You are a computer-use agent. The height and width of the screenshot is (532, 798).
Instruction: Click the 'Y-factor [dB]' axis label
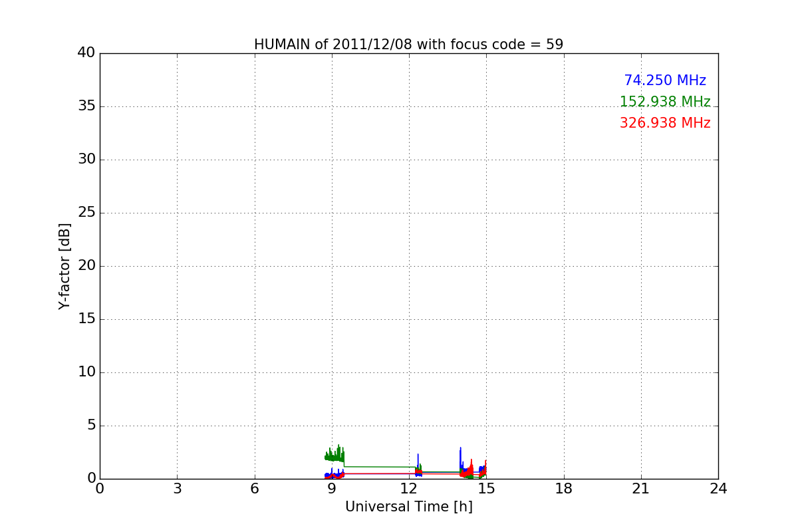65,266
